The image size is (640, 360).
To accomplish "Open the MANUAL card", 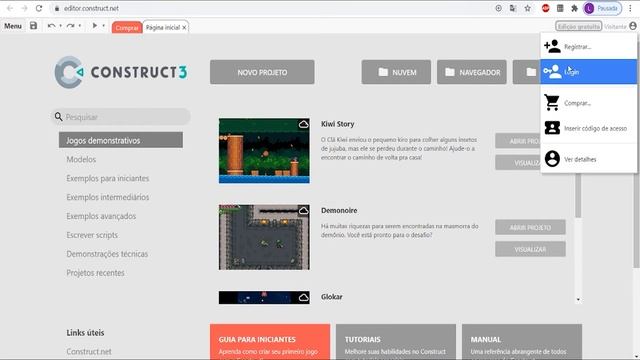I will point(522,342).
